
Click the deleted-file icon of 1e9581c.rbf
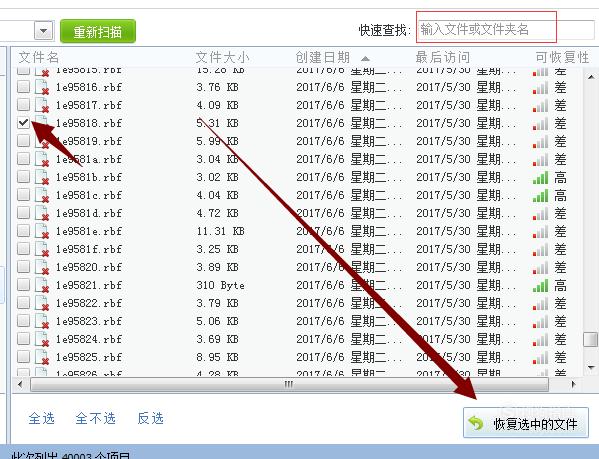pos(42,195)
